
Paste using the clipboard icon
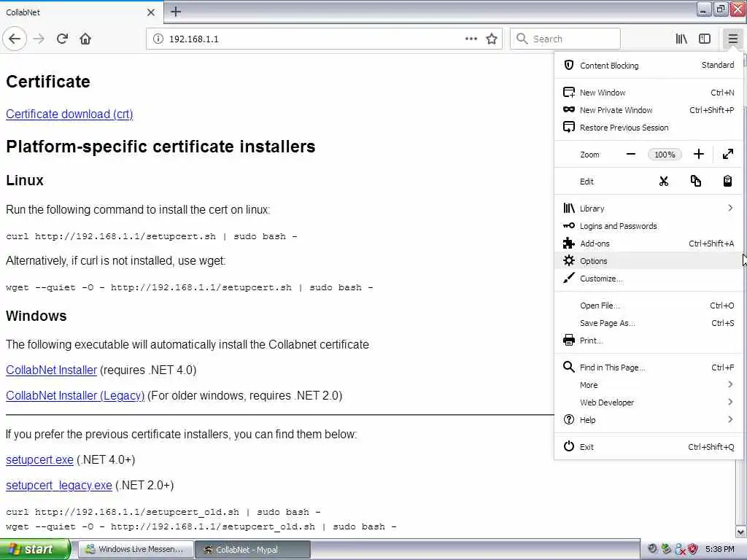pos(727,182)
